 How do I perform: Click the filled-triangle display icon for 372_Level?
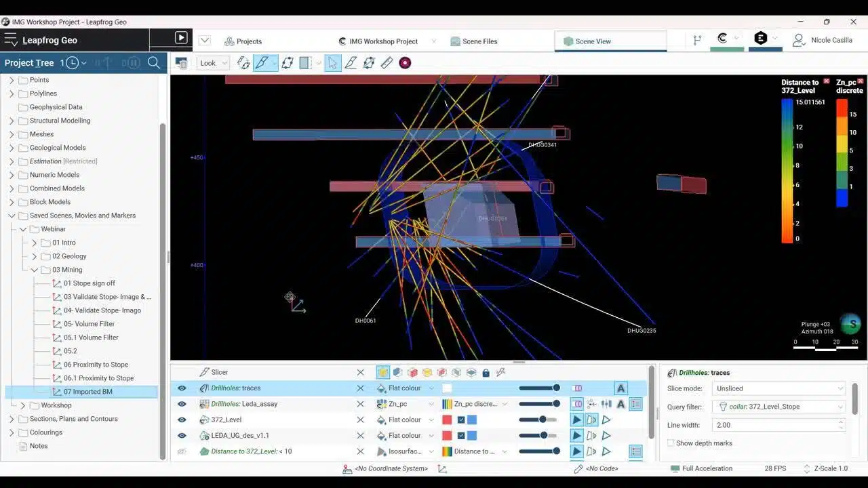click(576, 420)
